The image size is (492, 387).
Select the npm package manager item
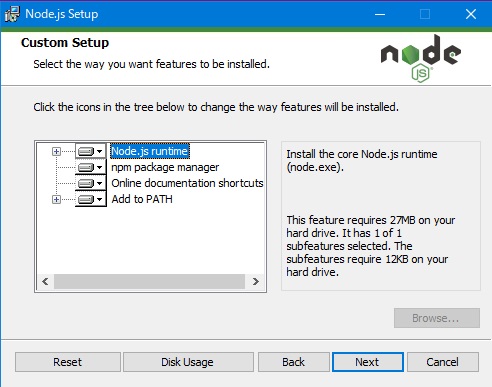point(165,167)
